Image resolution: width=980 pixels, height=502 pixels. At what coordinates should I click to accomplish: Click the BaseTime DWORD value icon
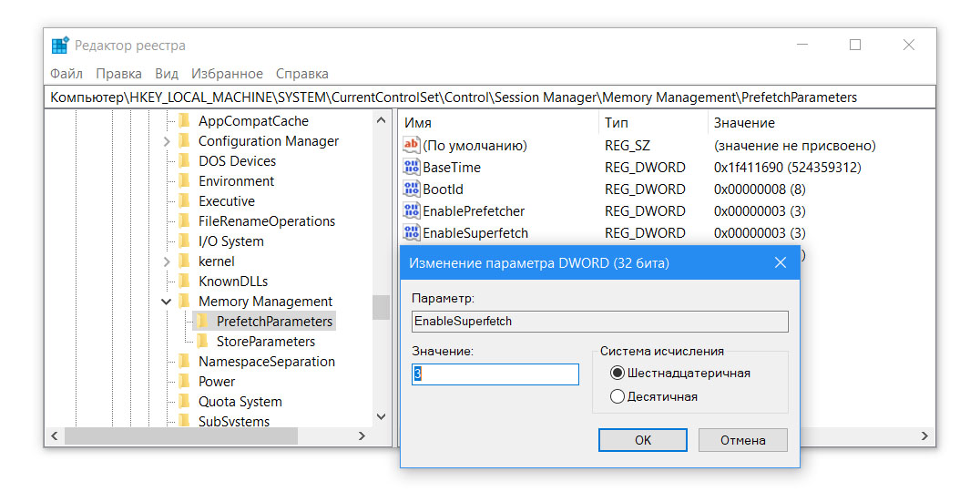[412, 168]
